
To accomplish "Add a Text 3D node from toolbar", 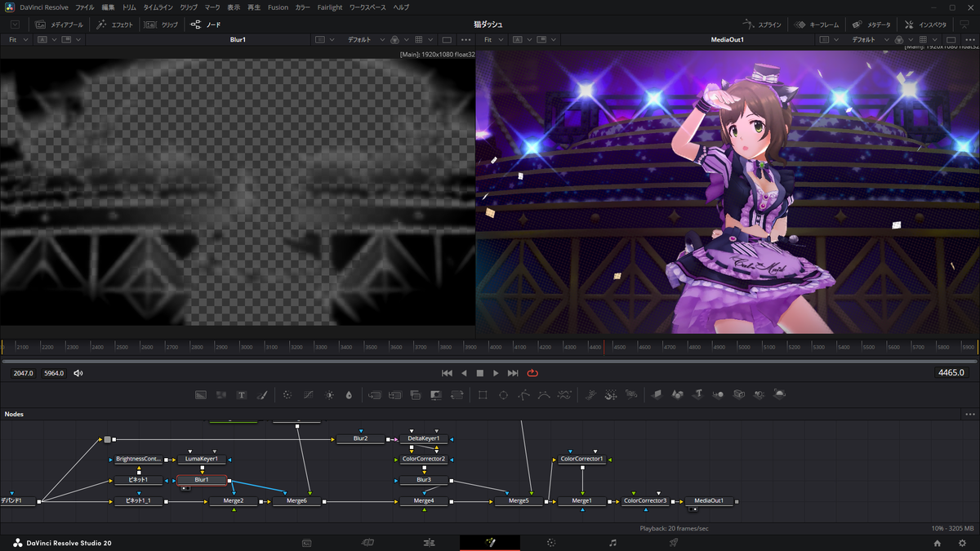I will click(697, 395).
